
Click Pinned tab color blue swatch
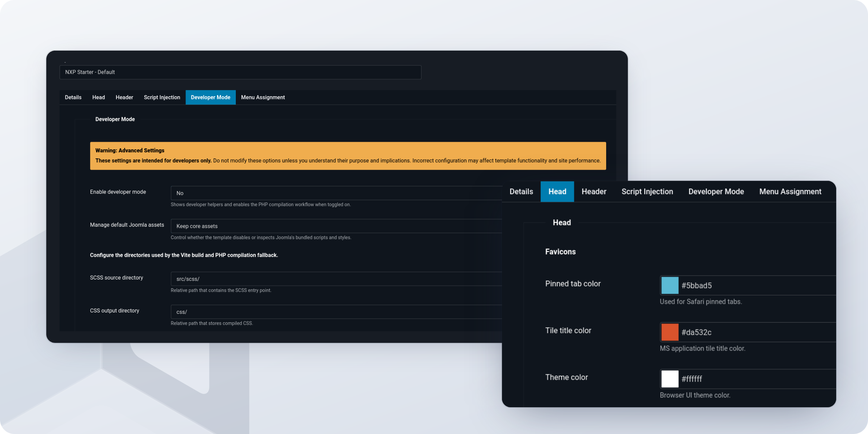click(670, 285)
